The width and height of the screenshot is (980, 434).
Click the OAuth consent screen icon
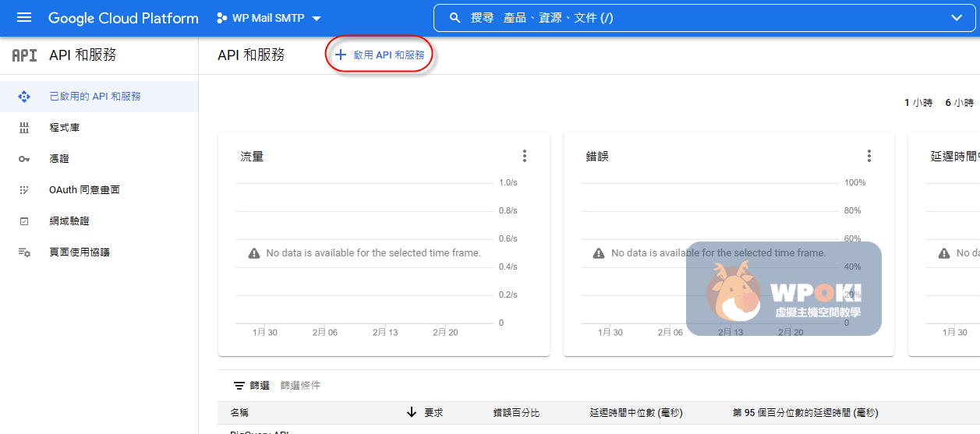(24, 190)
